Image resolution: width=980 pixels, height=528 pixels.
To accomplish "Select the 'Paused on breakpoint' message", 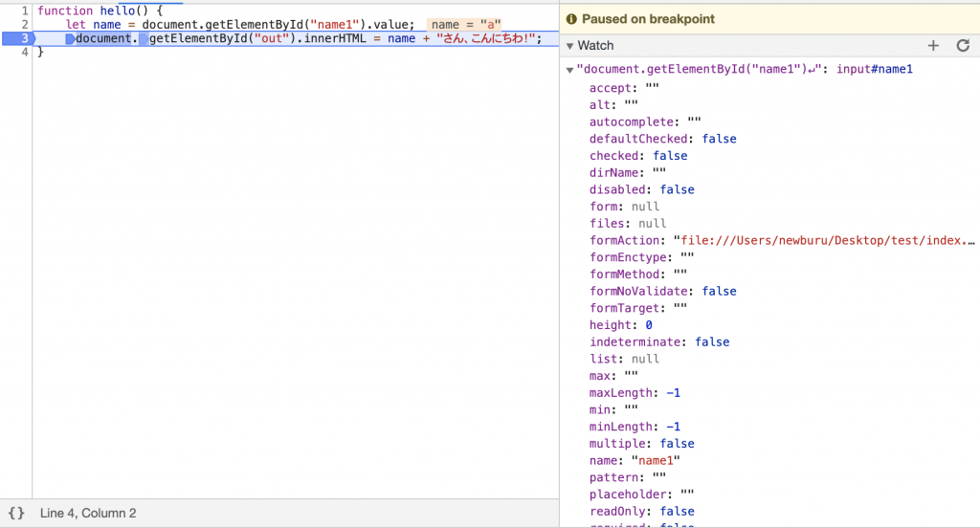I will coord(648,19).
